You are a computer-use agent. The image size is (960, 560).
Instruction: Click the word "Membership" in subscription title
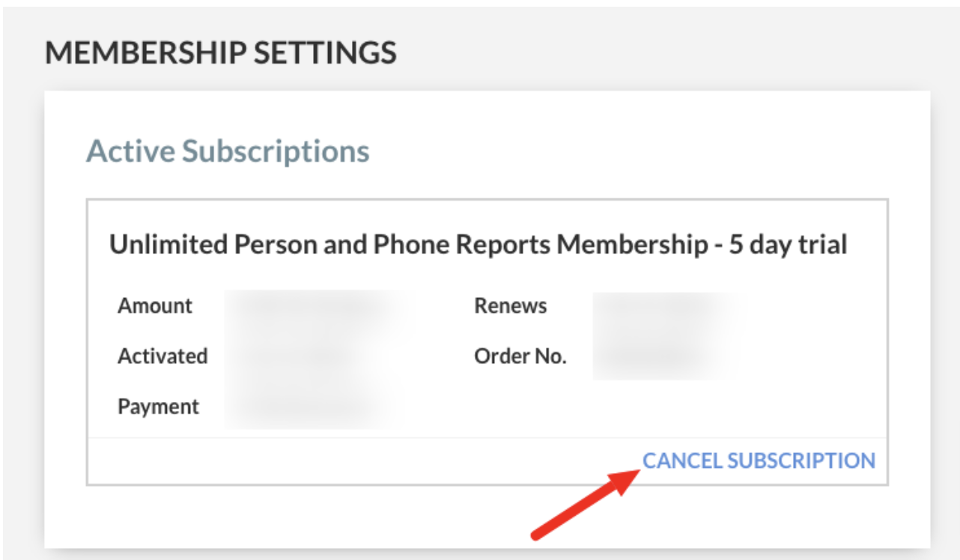(640, 245)
